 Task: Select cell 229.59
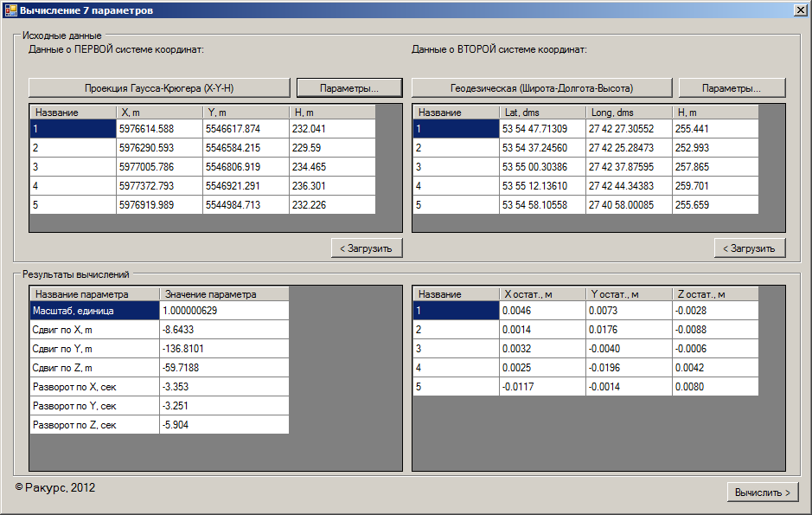(332, 148)
